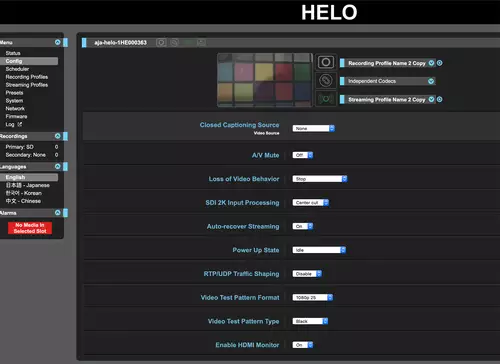Click the linked codecs chain icon
This screenshot has width=500, height=364.
[x=326, y=80]
